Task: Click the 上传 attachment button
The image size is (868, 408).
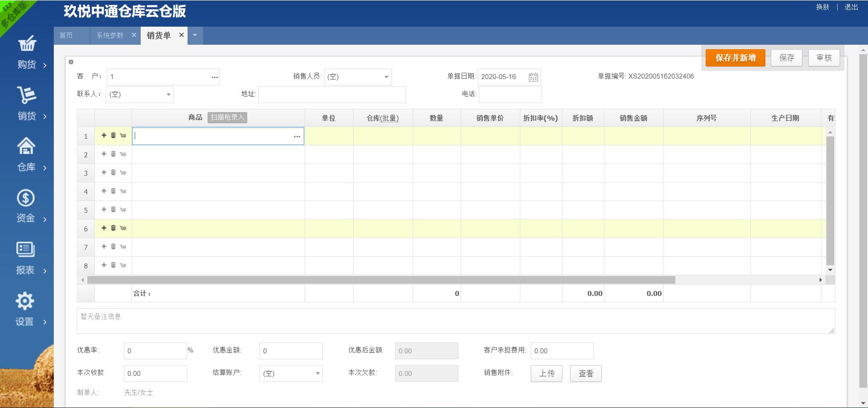Action: tap(547, 374)
